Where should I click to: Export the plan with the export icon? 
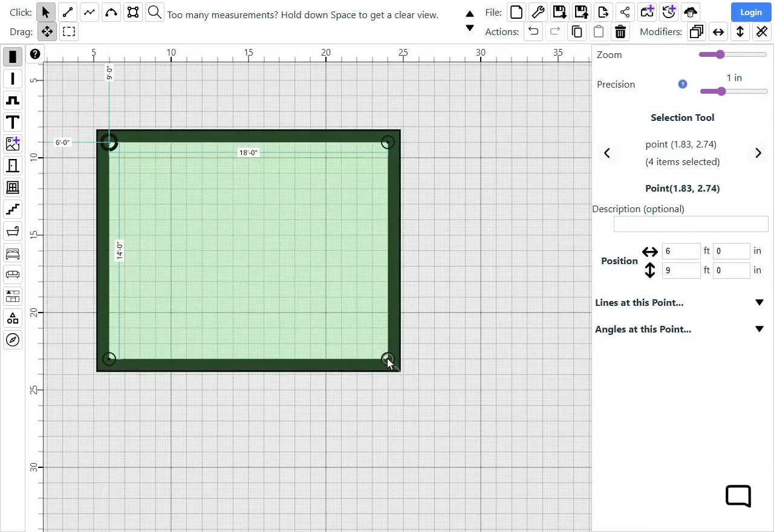coord(603,12)
